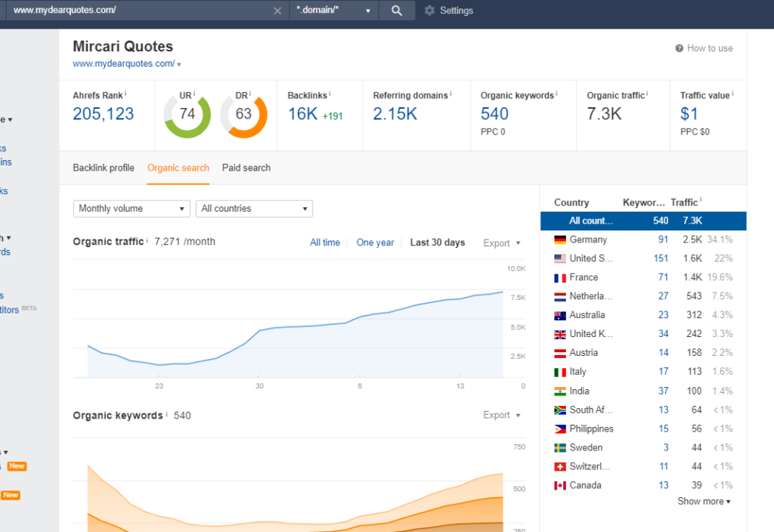The image size is (774, 532).
Task: Click the info icon beside Backlinks
Action: point(330,93)
